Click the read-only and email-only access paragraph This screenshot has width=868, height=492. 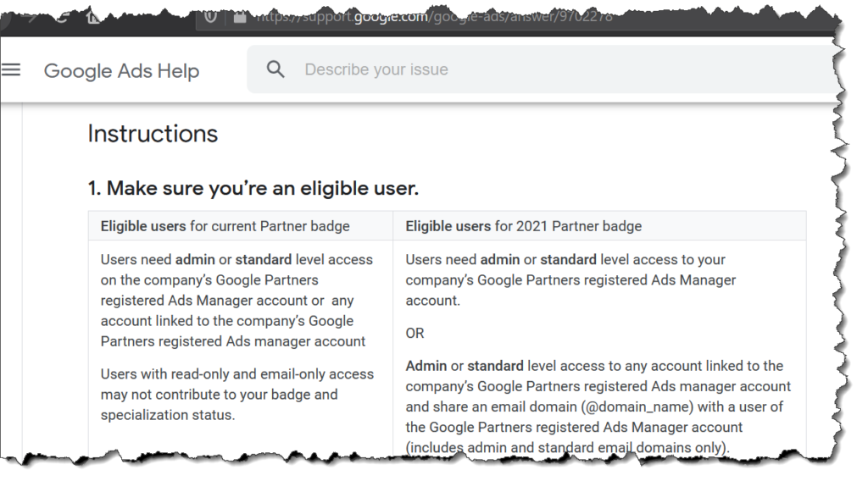click(237, 395)
